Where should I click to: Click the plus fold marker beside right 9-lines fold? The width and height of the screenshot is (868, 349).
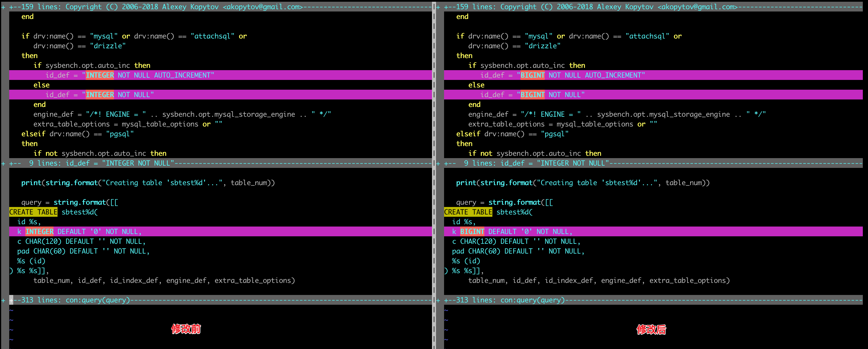tap(438, 163)
